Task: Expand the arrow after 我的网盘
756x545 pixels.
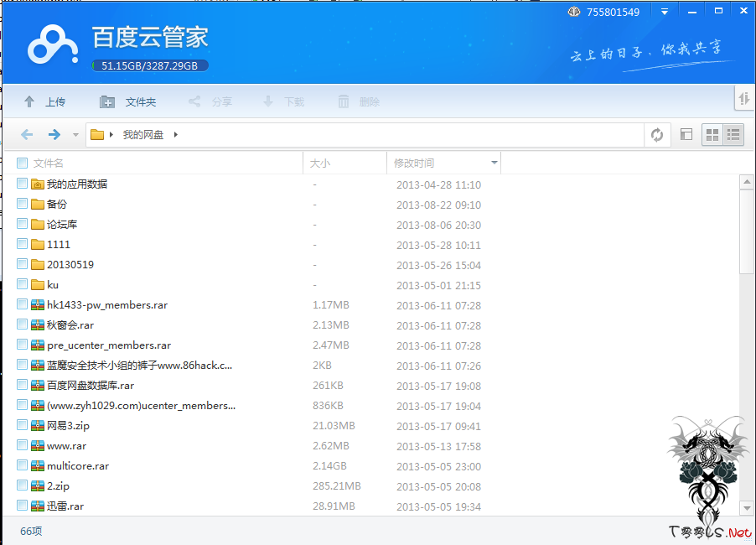Action: (x=176, y=134)
